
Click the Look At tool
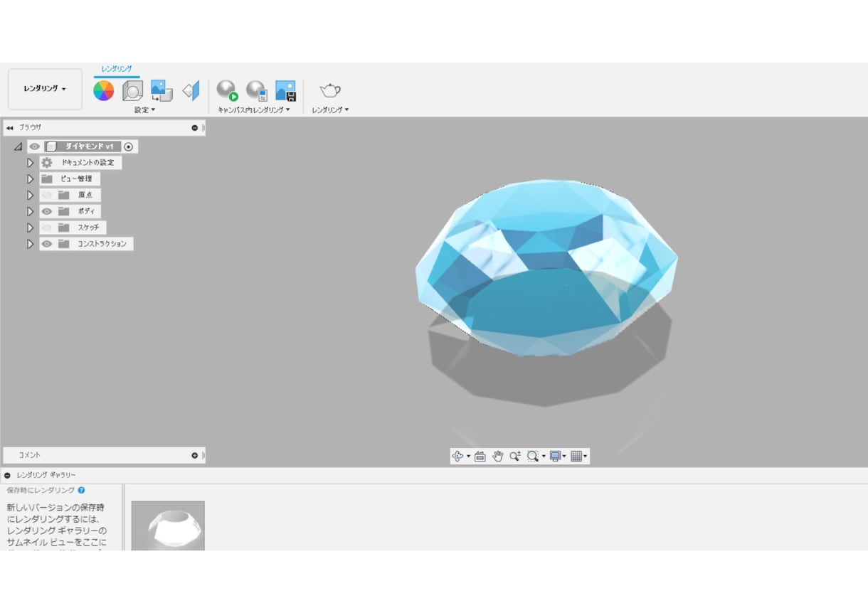point(480,456)
